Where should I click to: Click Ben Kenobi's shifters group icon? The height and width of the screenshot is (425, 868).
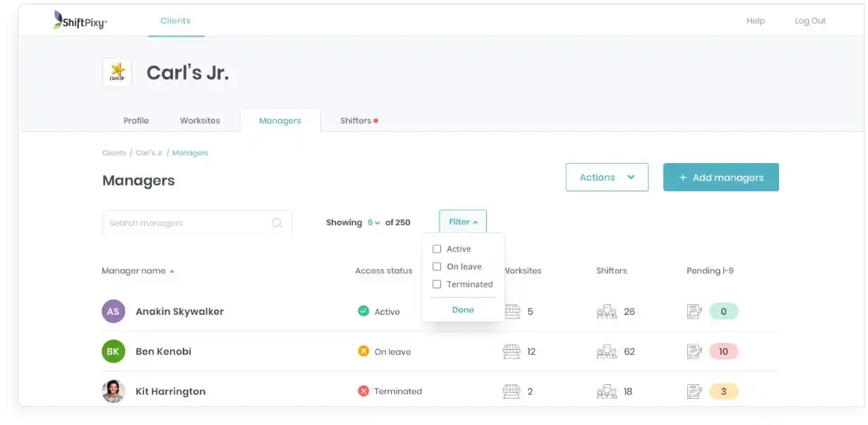coord(606,352)
